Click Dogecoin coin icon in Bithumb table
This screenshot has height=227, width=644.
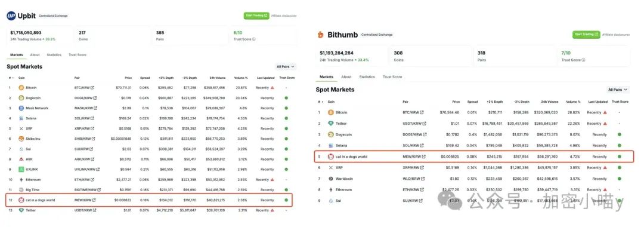click(331, 134)
